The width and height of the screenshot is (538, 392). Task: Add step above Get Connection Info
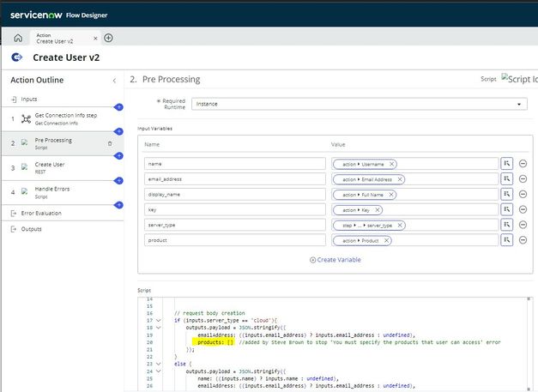[118, 107]
